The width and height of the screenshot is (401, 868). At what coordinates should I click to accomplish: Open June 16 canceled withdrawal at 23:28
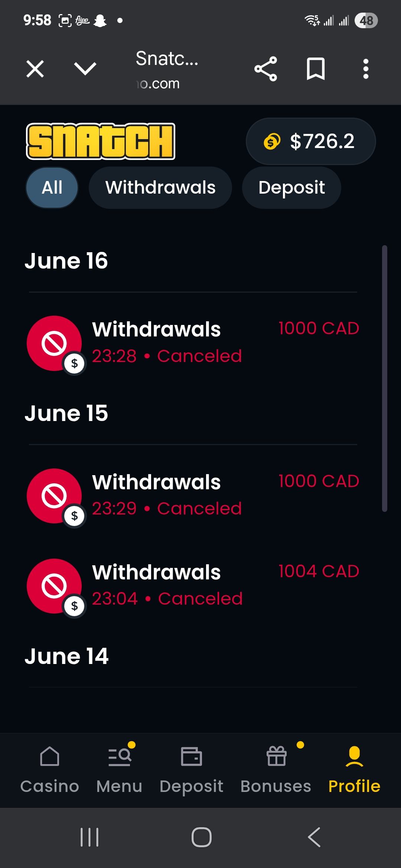click(193, 342)
